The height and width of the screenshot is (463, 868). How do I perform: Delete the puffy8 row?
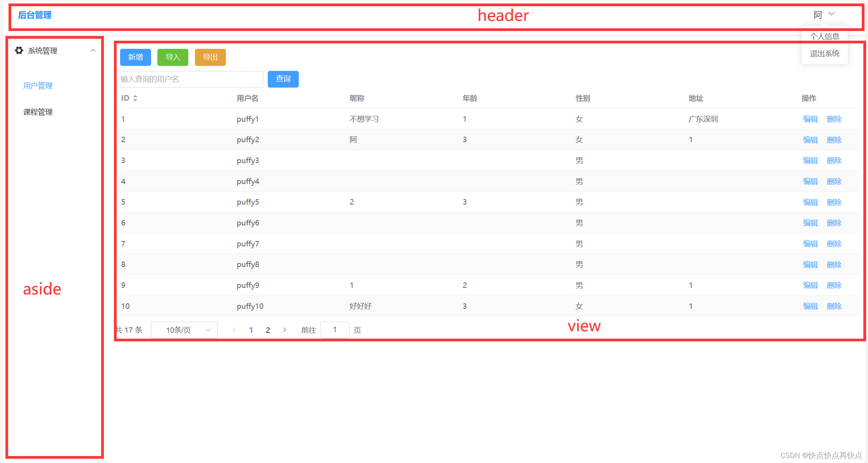point(834,265)
